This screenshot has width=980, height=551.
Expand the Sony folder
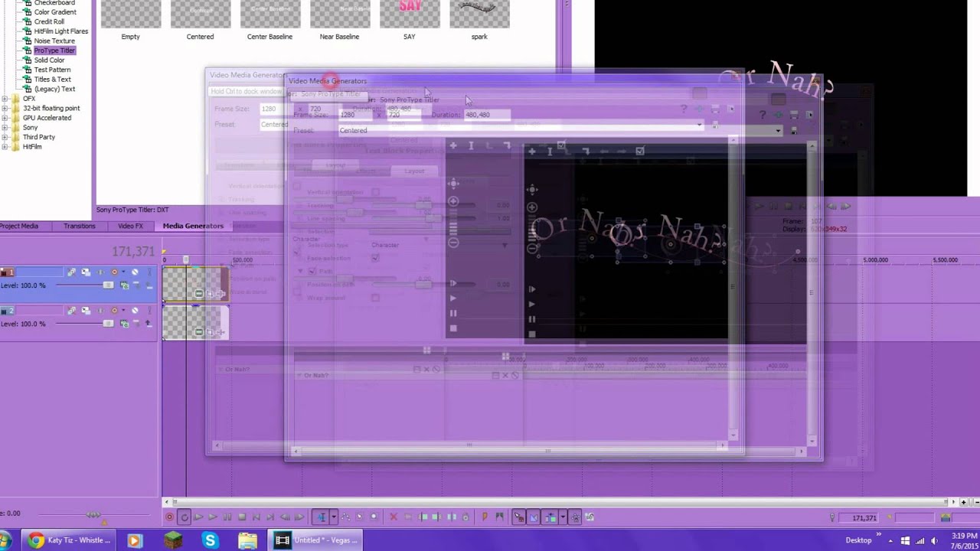[x=5, y=128]
